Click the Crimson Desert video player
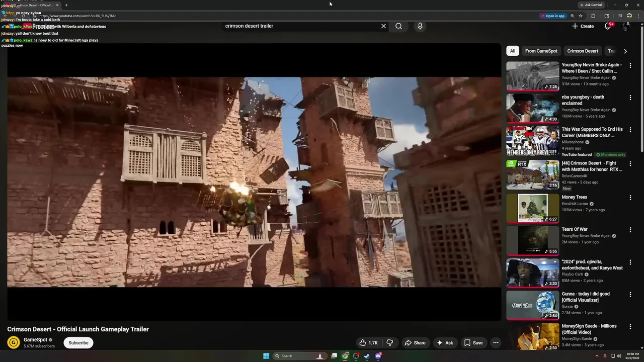The height and width of the screenshot is (362, 644). point(254,182)
